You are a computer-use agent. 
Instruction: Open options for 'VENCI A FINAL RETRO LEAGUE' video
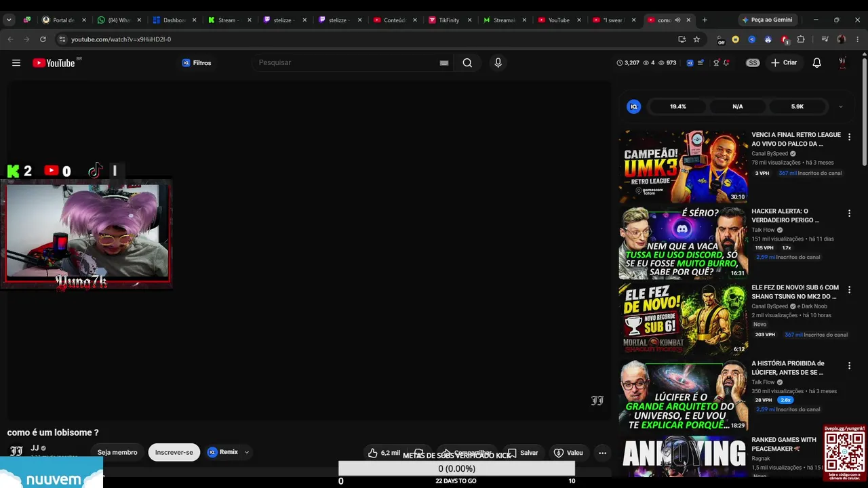(849, 138)
